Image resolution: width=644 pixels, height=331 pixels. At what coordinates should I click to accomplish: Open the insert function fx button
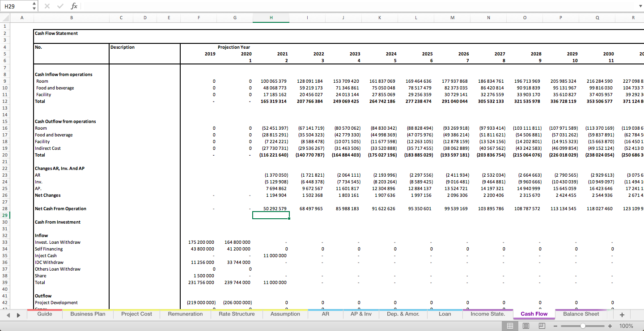point(74,6)
